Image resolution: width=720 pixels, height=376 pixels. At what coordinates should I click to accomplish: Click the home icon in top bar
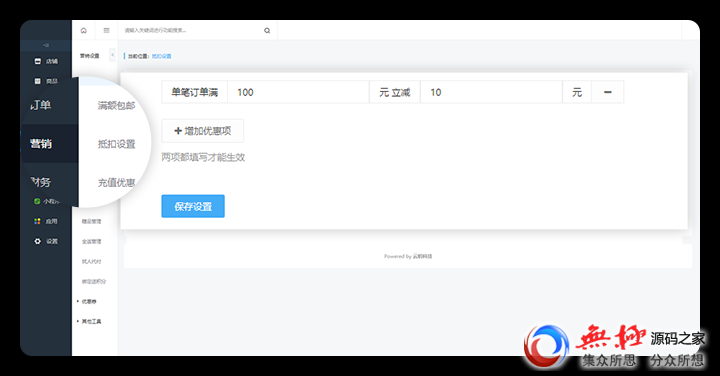click(84, 31)
